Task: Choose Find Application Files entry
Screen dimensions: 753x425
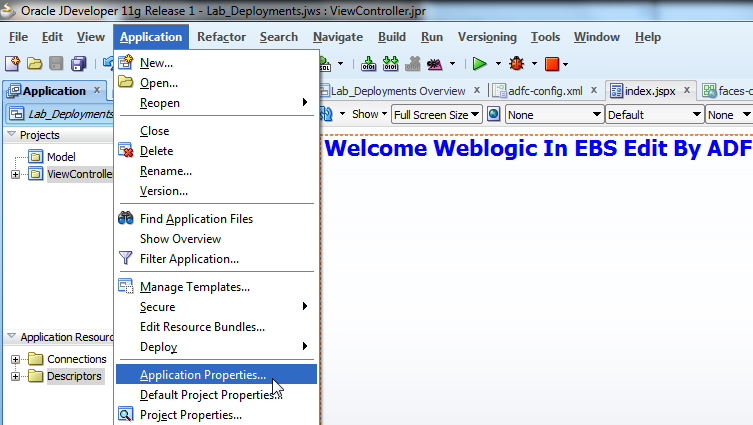Action: click(216, 219)
